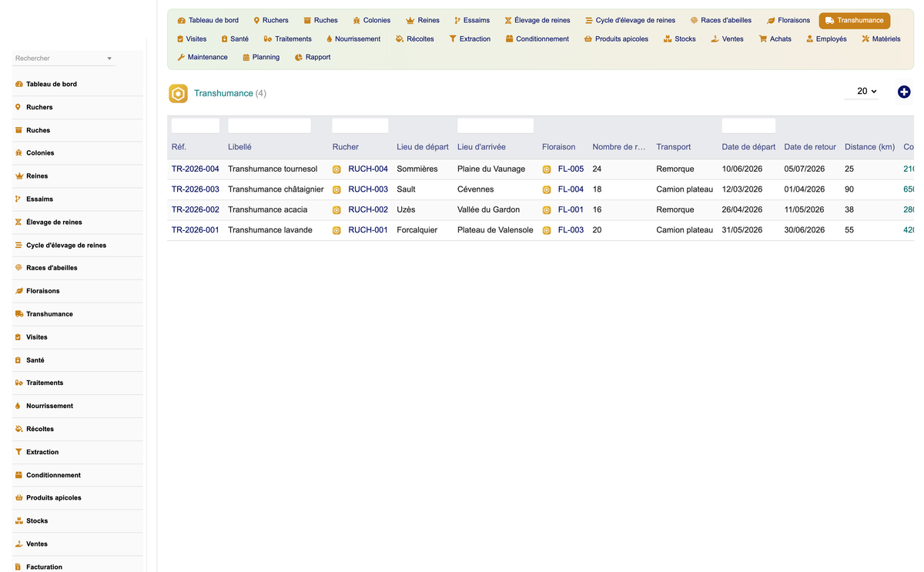Open the Essaims tab in the top menu
The width and height of the screenshot is (924, 572).
click(472, 21)
